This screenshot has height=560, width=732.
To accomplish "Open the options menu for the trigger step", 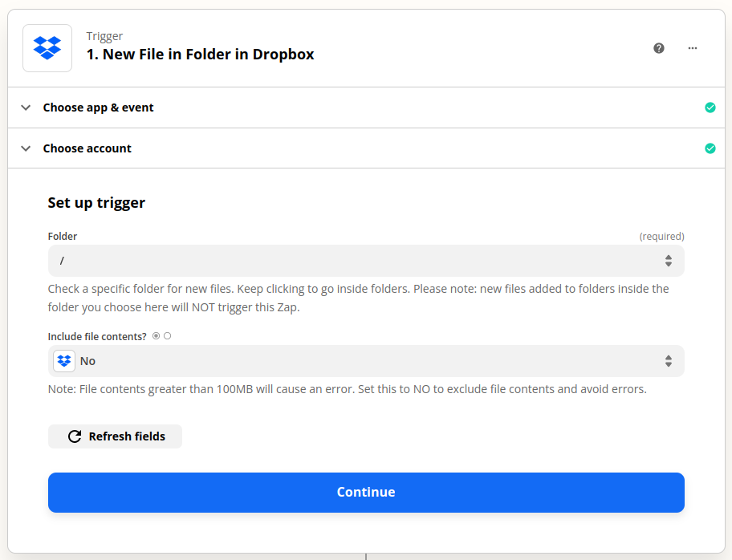I will pyautogui.click(x=692, y=48).
